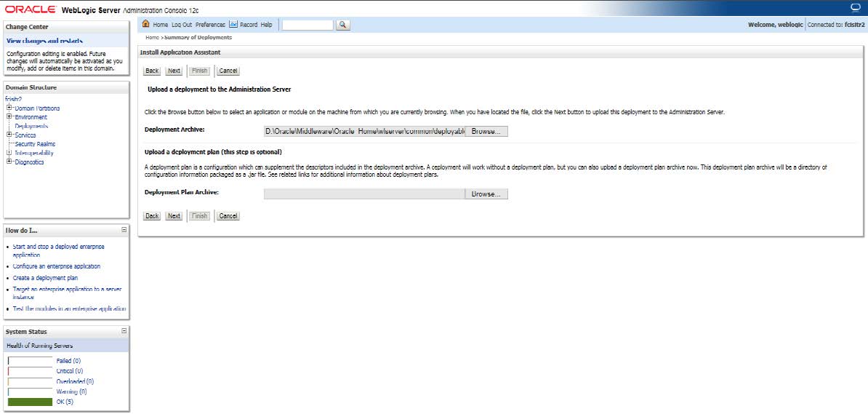Click the top Back button
The image size is (868, 414).
tap(152, 71)
